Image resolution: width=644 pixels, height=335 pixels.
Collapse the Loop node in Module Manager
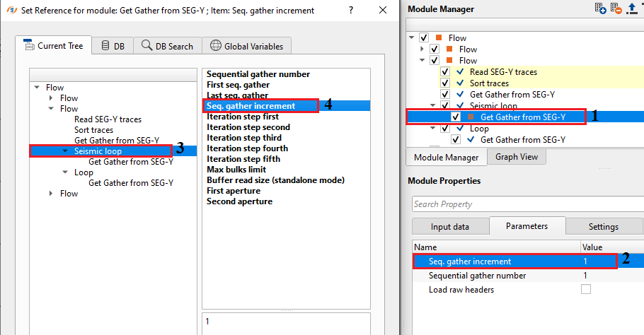(434, 129)
